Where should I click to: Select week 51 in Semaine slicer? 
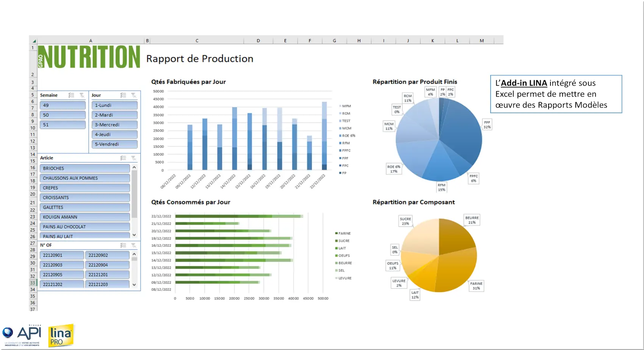tap(63, 125)
